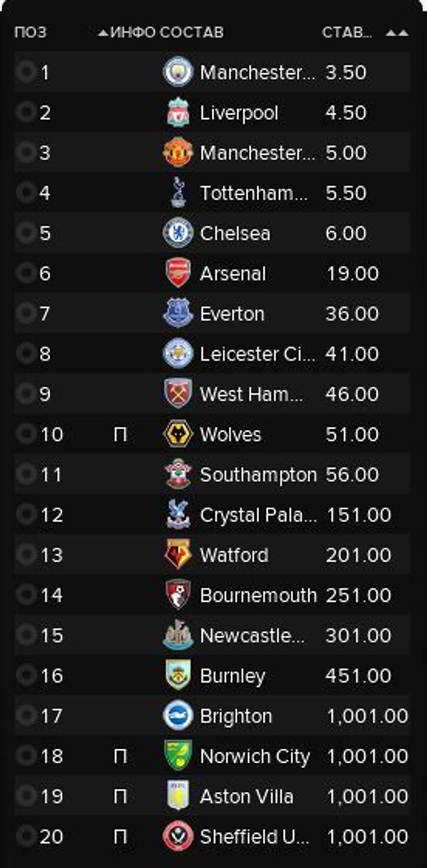Click the П info marker for Aston Villa

pyautogui.click(x=120, y=797)
